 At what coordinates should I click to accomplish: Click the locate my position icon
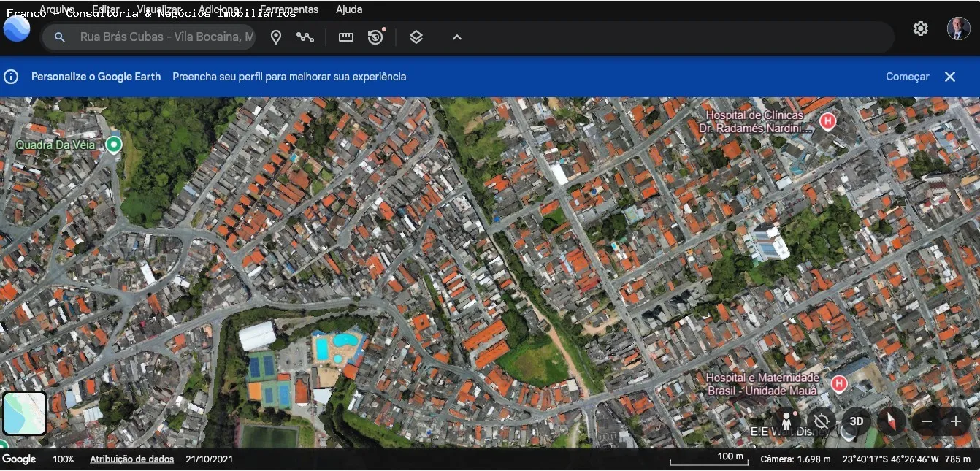point(822,421)
